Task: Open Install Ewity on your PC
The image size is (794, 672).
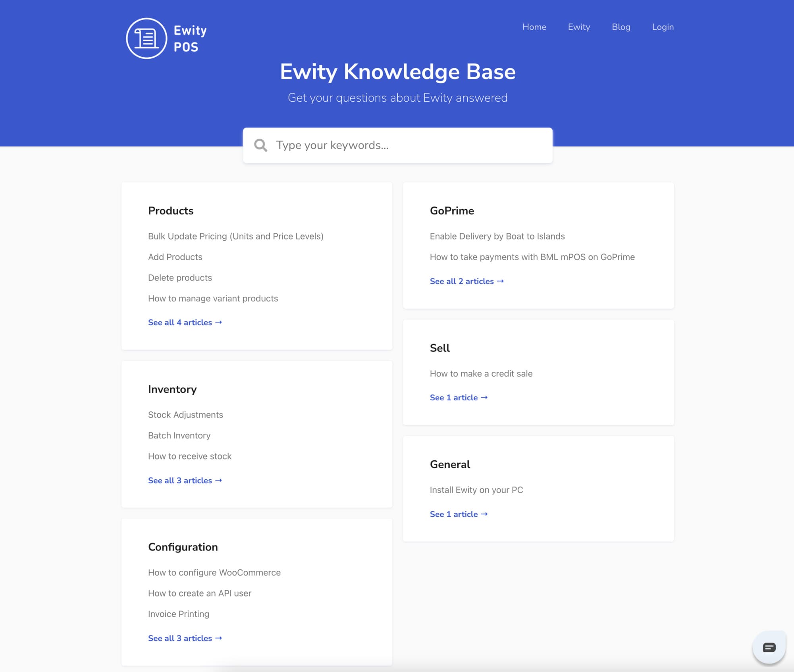Action: point(476,490)
